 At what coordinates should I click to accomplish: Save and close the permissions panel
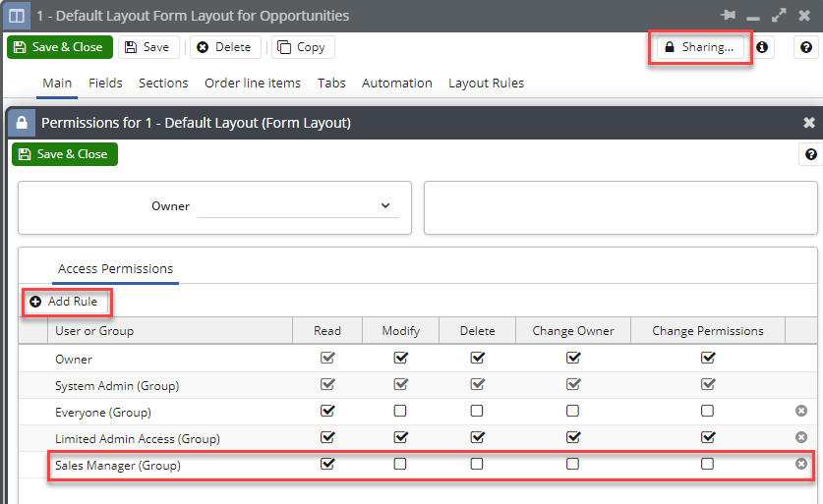click(x=64, y=154)
